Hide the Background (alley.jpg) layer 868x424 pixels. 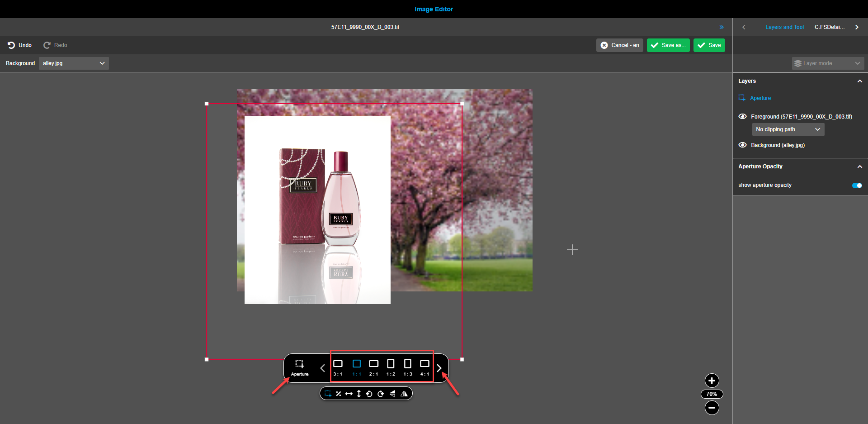(742, 145)
